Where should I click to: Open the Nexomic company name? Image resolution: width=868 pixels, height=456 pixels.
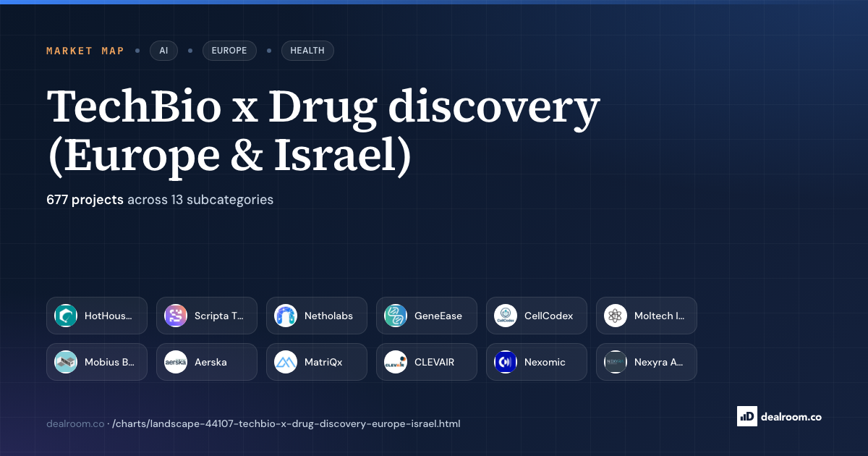(x=545, y=362)
